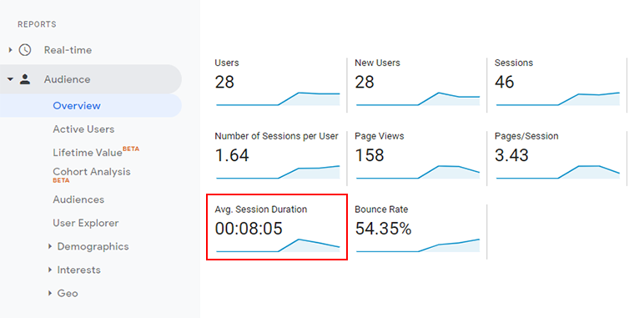The image size is (644, 318).
Task: Expand the Geo submenu
Action: tap(50, 293)
